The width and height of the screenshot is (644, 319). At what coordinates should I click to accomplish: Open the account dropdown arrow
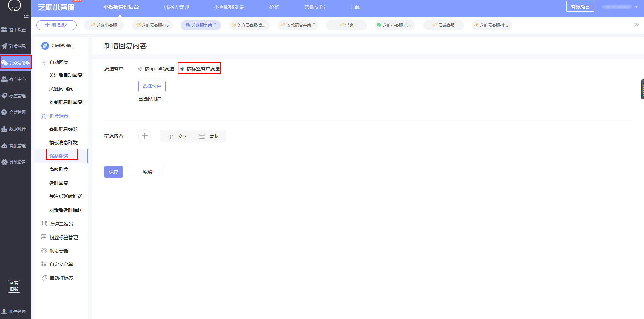(636, 7)
